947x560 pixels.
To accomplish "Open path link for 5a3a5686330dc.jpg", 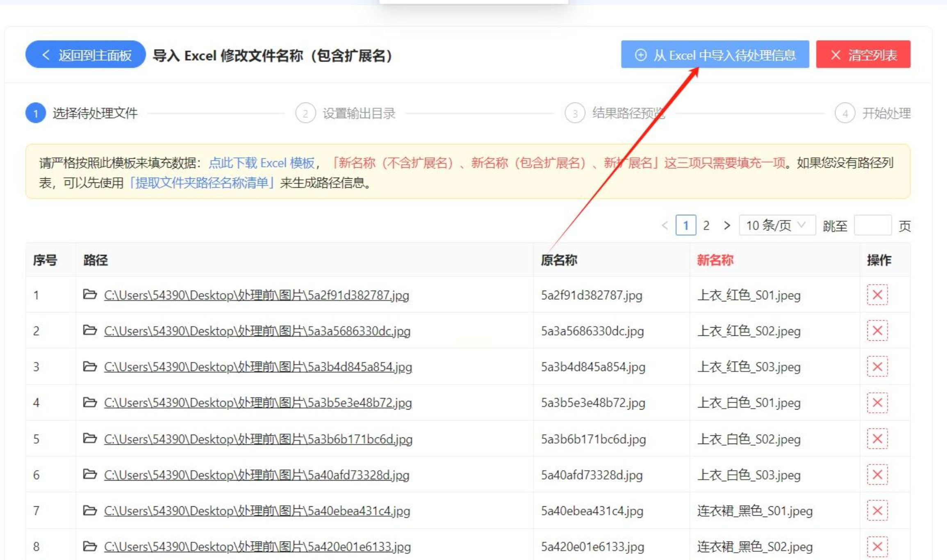I will click(x=257, y=331).
